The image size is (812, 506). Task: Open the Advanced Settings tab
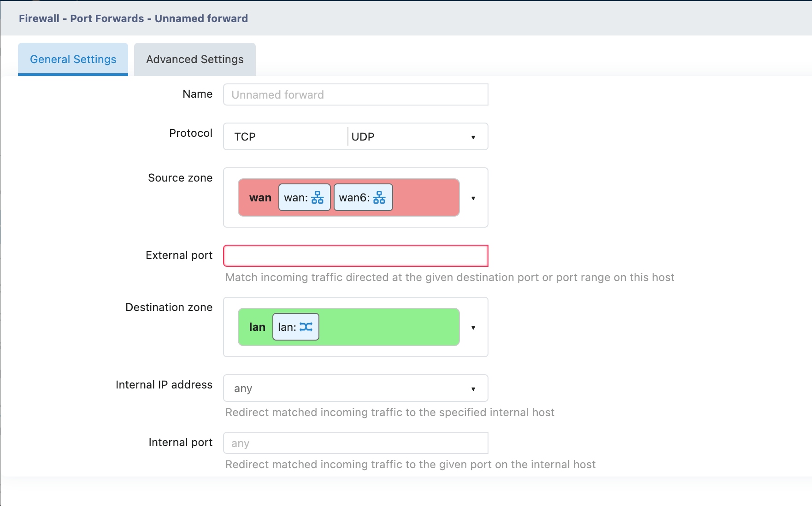point(194,59)
